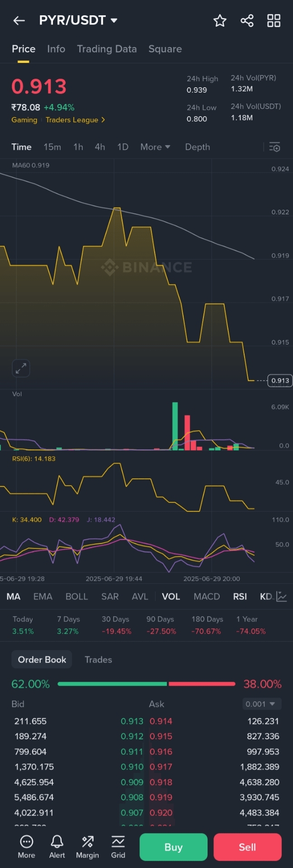Switch to the Info tab
This screenshot has width=293, height=868.
pos(56,49)
